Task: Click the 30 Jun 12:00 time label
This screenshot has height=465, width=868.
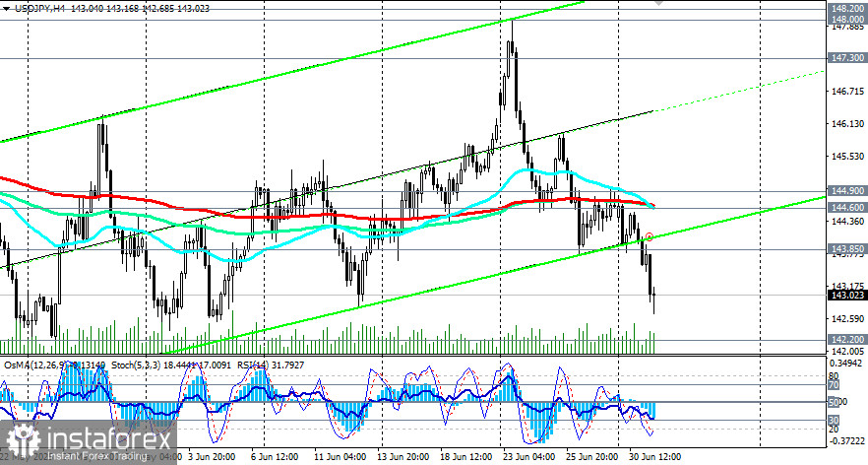Action: [653, 458]
